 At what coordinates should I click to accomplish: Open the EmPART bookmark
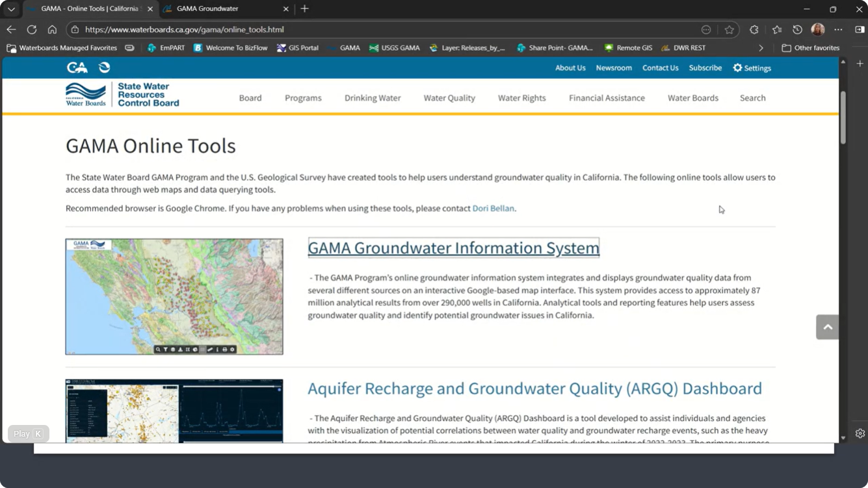(x=166, y=47)
